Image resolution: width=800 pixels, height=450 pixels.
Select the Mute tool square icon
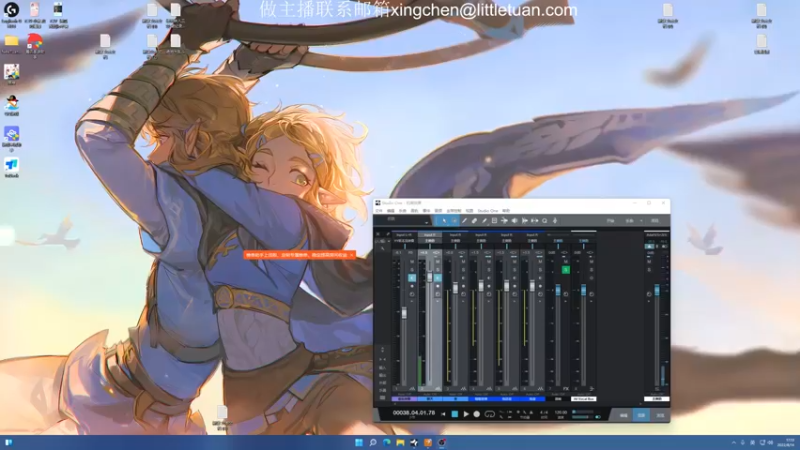coord(494,220)
